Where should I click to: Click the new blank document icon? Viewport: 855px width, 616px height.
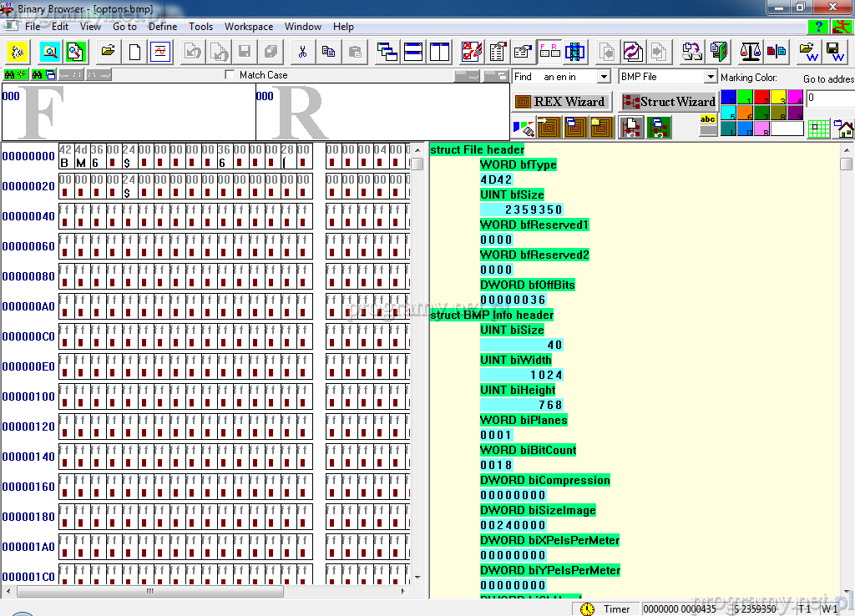(x=134, y=52)
